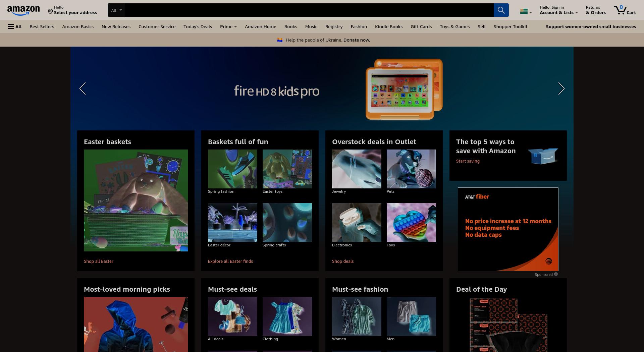644x352 pixels.
Task: Show next banner slide arrow
Action: [561, 89]
